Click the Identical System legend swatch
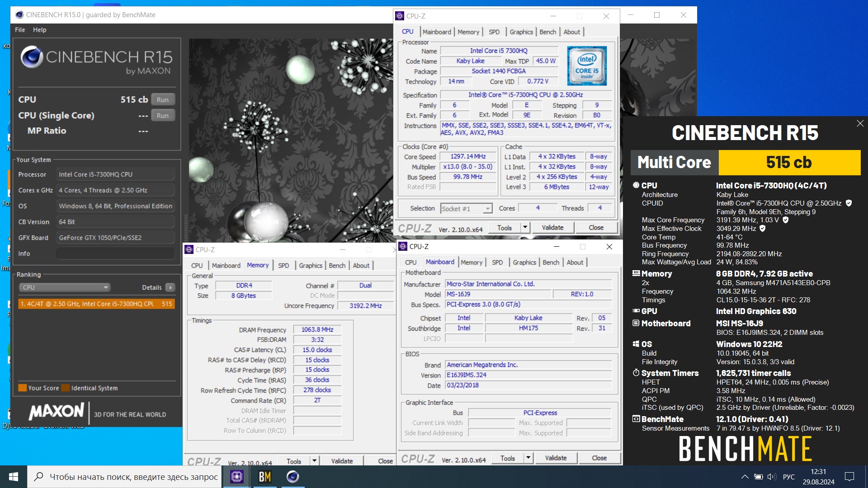The image size is (868, 488). 66,388
